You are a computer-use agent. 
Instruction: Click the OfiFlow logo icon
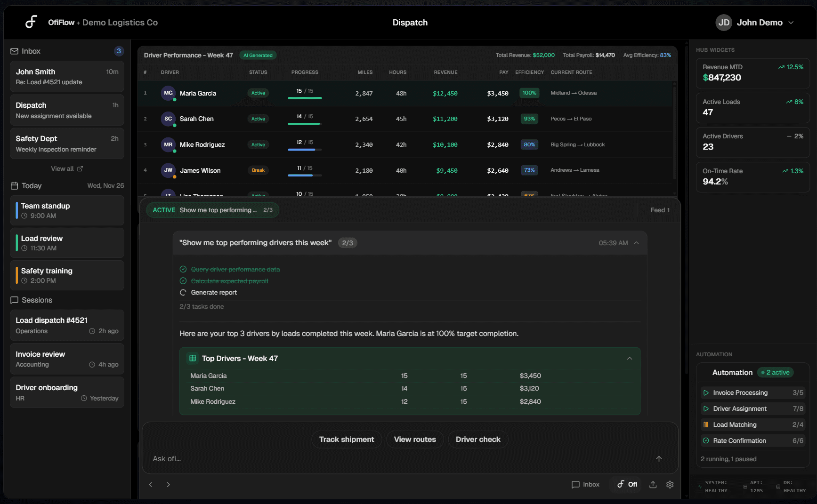[x=31, y=22]
